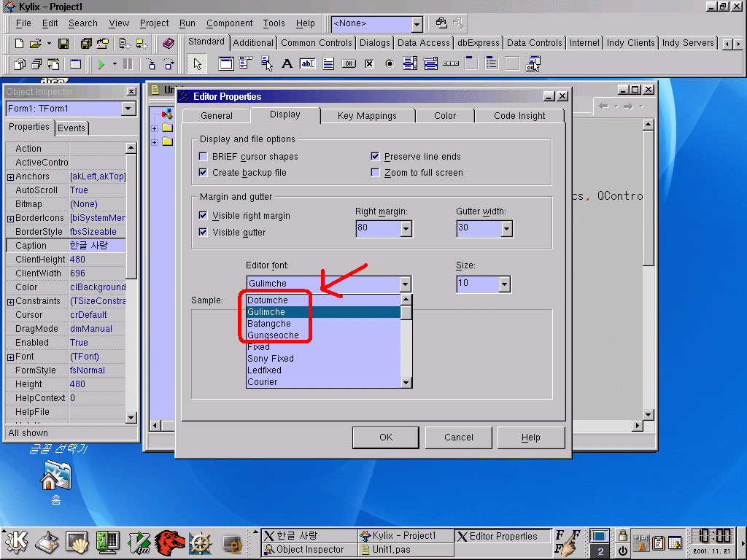This screenshot has height=560, width=747.
Task: Click the Cancel button in Editor Properties
Action: pos(458,437)
